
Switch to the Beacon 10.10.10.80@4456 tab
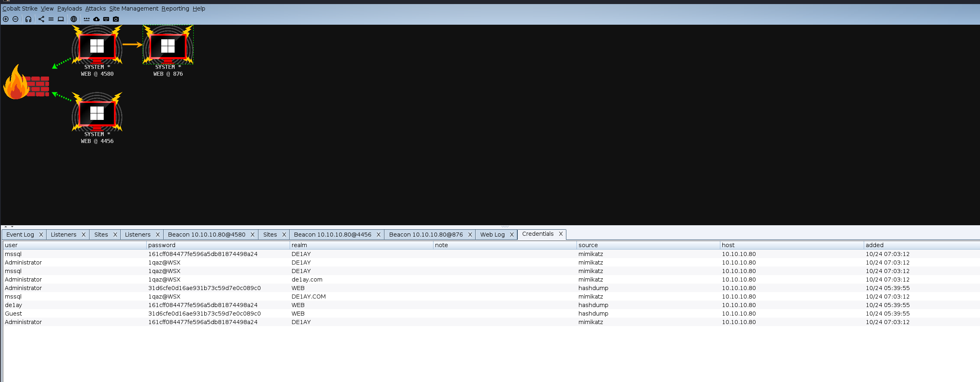(333, 235)
